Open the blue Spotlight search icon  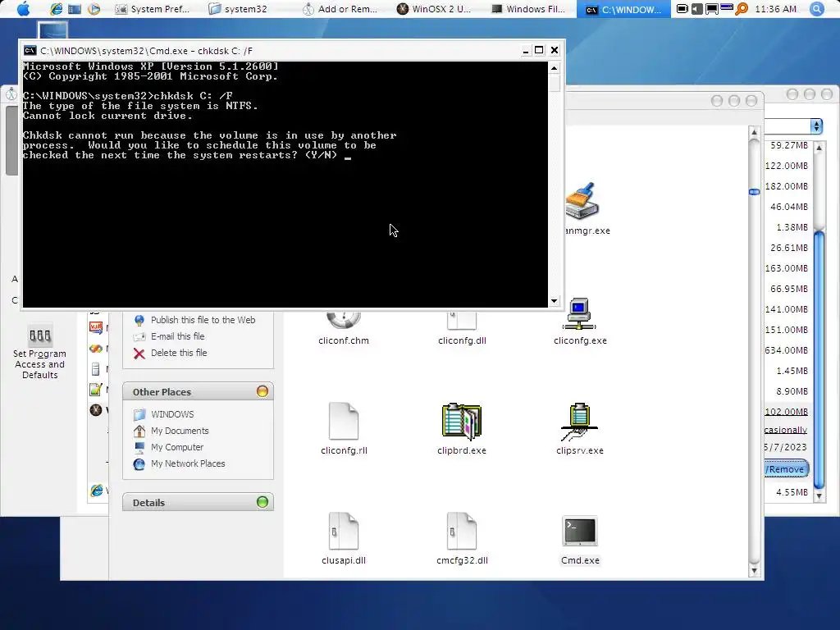pos(817,8)
